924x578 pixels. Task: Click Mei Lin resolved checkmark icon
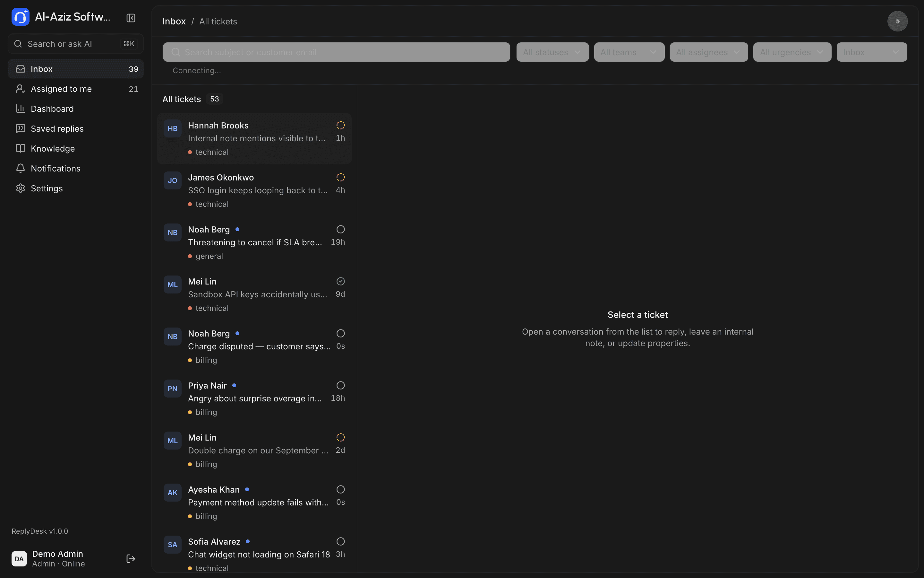(341, 281)
